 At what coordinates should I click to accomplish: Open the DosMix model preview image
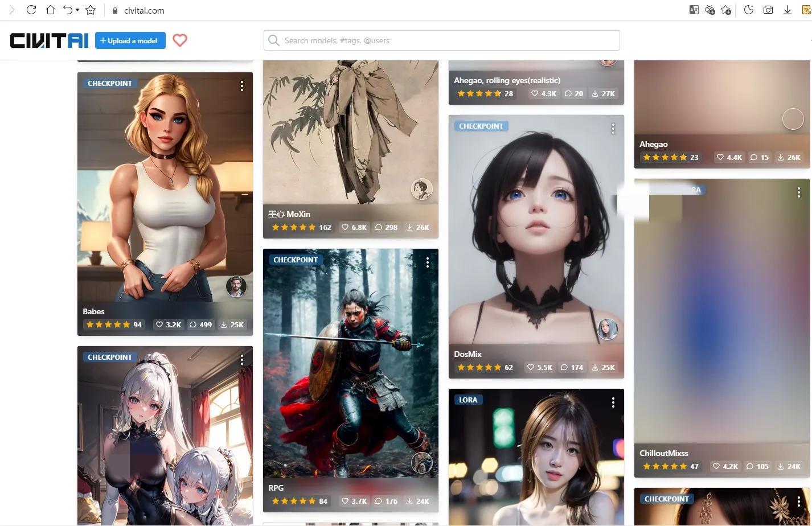pyautogui.click(x=536, y=228)
